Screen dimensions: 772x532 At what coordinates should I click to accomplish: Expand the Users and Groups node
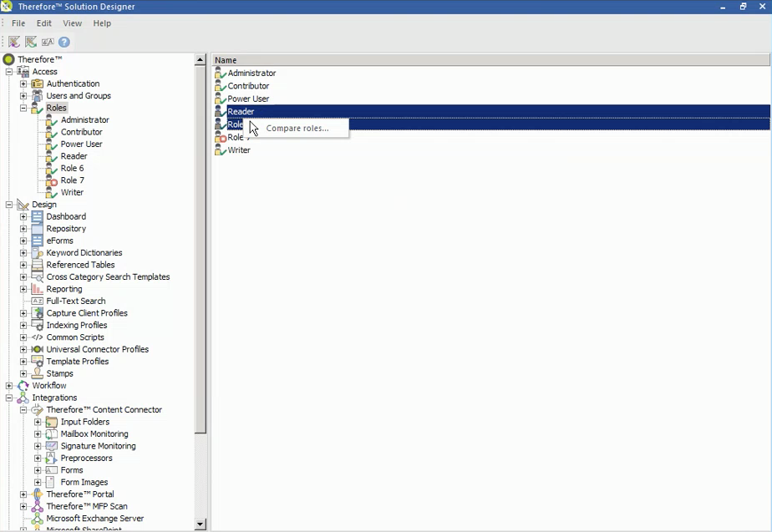(x=25, y=95)
